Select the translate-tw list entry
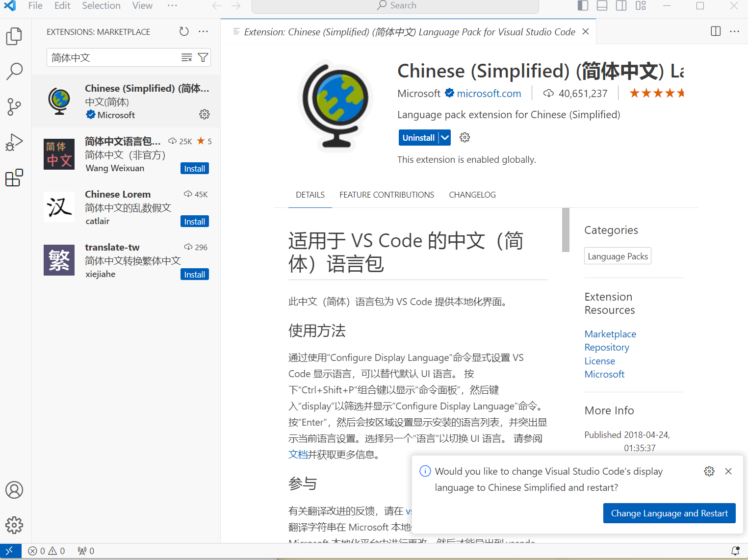The width and height of the screenshot is (748, 560). (126, 260)
